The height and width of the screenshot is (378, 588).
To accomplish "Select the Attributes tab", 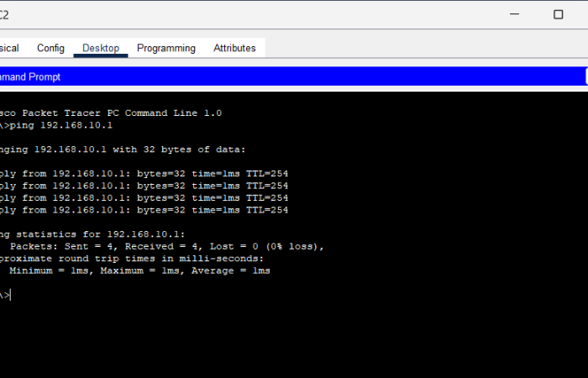I will coord(234,49).
